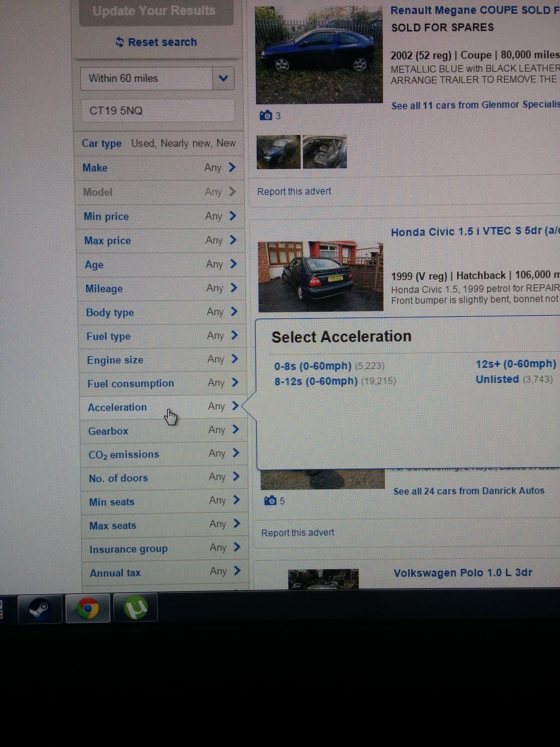This screenshot has height=747, width=560.
Task: Open the Insurance group filter
Action: pos(165,549)
